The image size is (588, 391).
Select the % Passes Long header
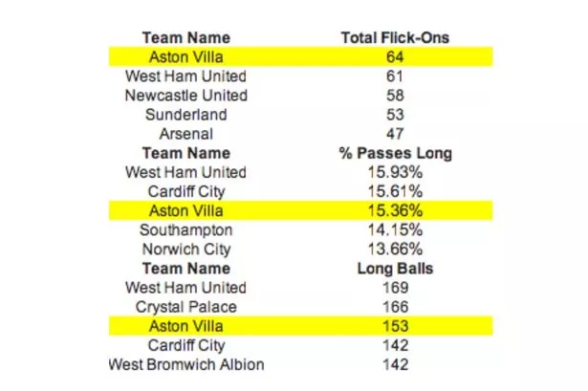click(x=395, y=153)
